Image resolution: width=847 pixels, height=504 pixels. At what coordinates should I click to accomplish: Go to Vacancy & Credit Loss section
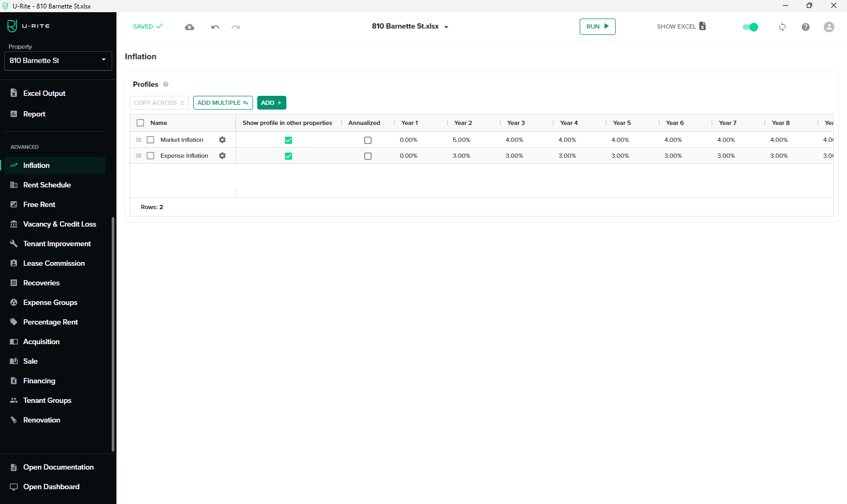(59, 224)
